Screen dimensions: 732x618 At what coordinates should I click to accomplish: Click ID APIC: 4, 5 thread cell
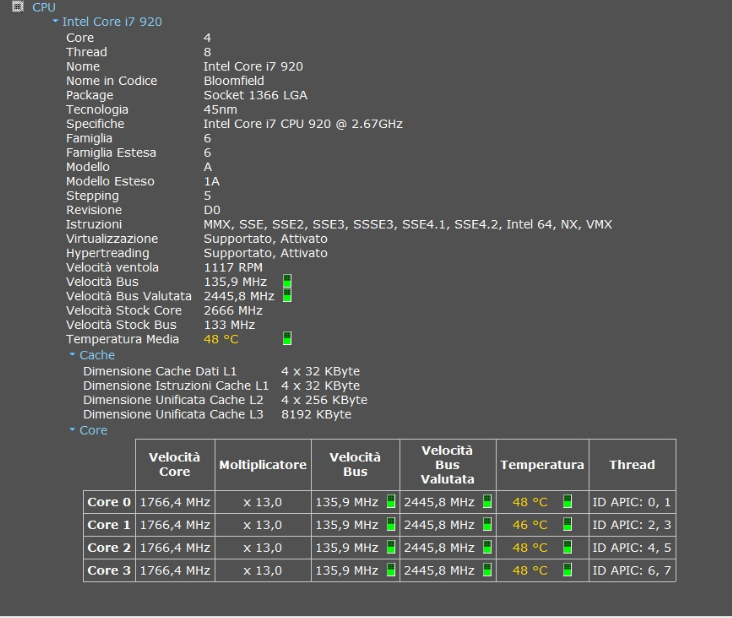[632, 548]
